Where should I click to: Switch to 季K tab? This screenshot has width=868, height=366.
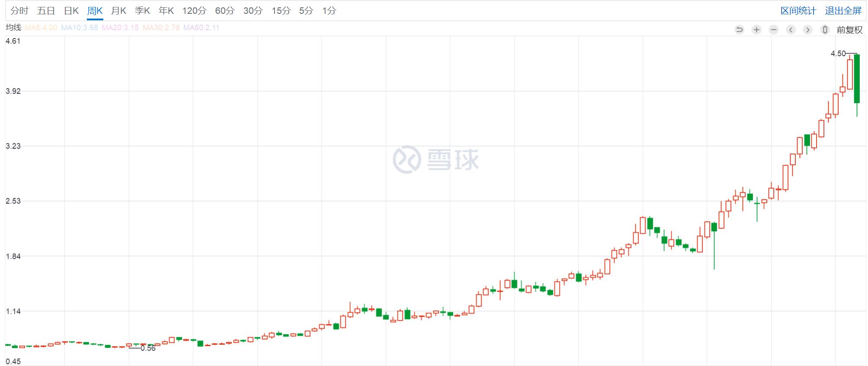pos(142,11)
